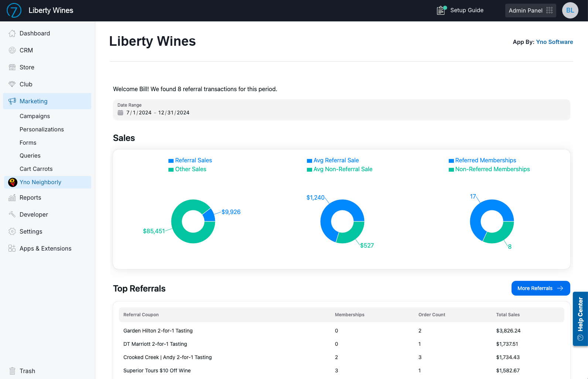Open the Forms submenu item
This screenshot has width=588, height=379.
pos(28,142)
